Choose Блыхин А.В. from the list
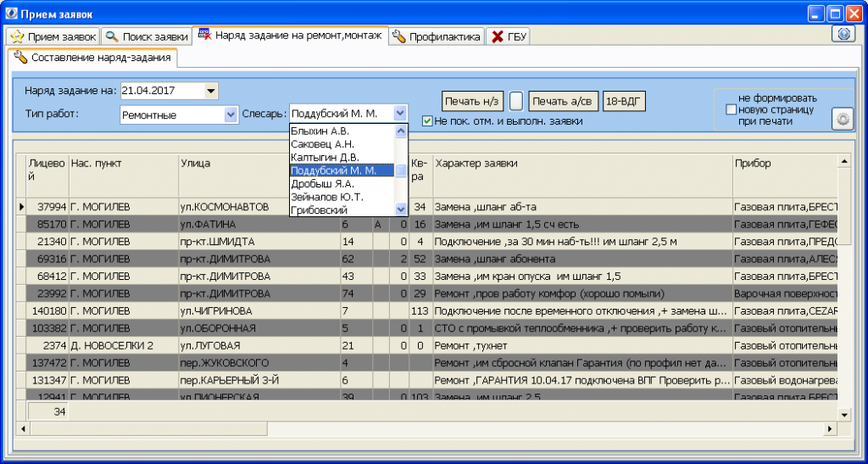Image resolution: width=868 pixels, height=464 pixels. (342, 131)
